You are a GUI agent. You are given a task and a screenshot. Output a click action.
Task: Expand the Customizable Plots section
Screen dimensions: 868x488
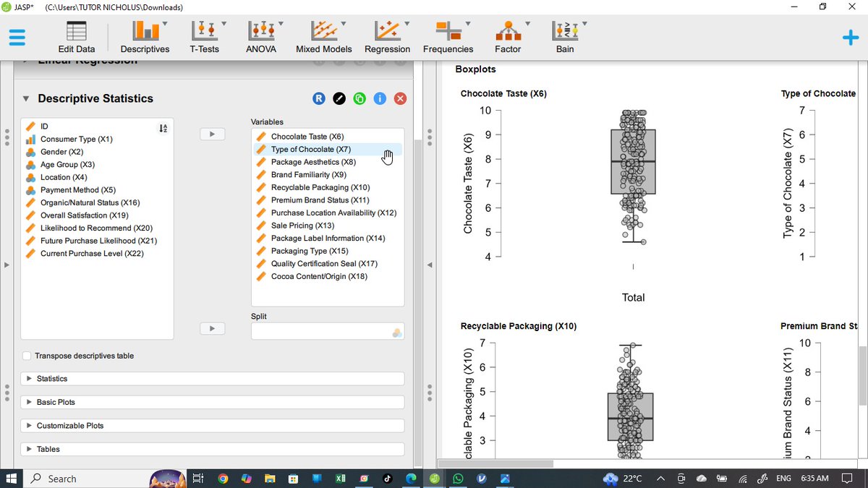pos(213,426)
